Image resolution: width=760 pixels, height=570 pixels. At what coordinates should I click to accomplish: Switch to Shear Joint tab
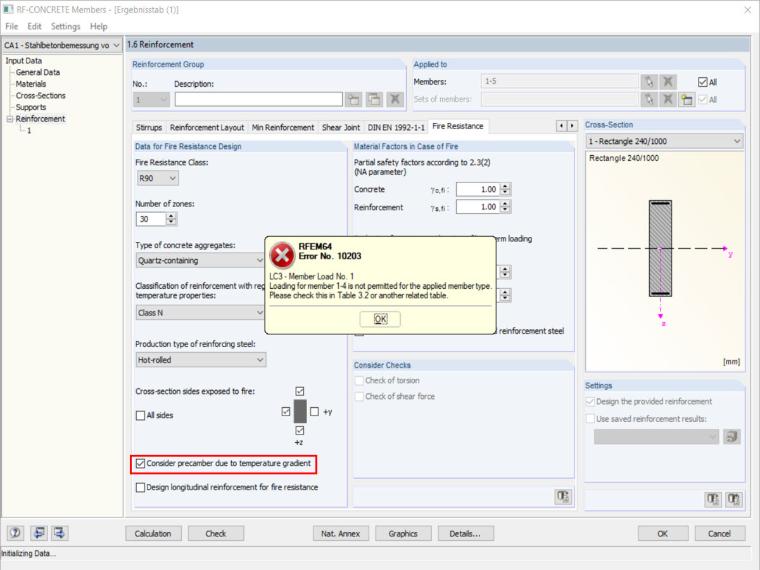pos(341,127)
